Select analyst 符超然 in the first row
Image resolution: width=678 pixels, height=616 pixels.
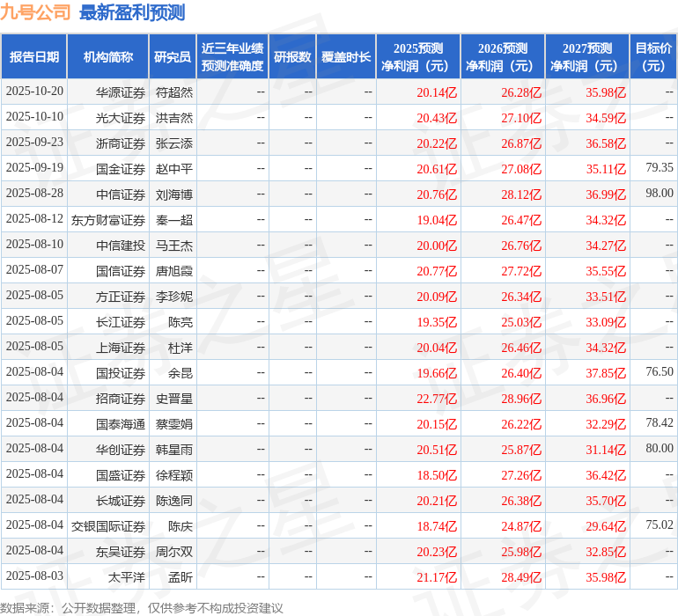tap(174, 92)
